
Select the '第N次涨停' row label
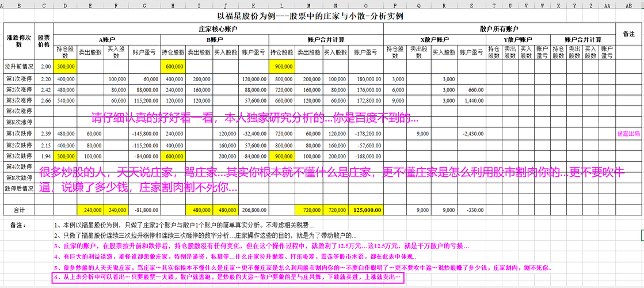[x=19, y=122]
